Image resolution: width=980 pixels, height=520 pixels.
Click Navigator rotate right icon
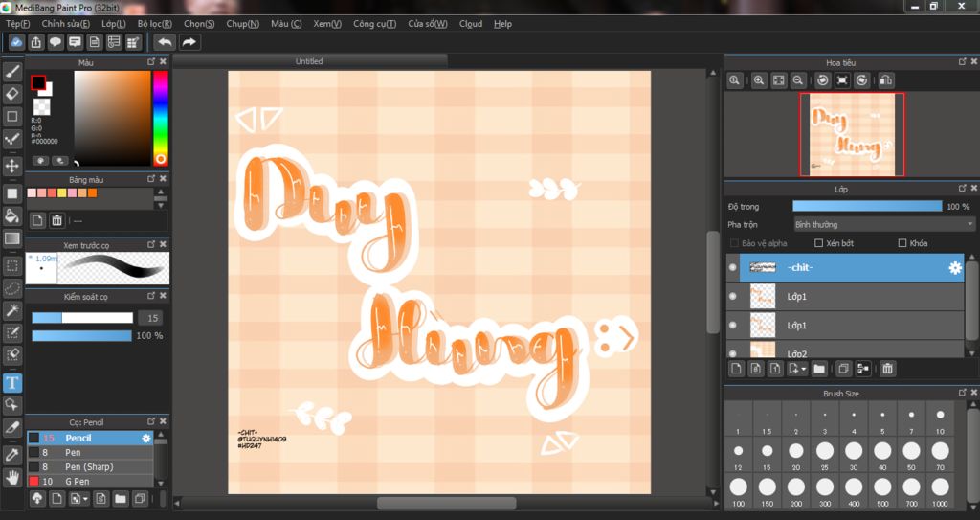[862, 80]
